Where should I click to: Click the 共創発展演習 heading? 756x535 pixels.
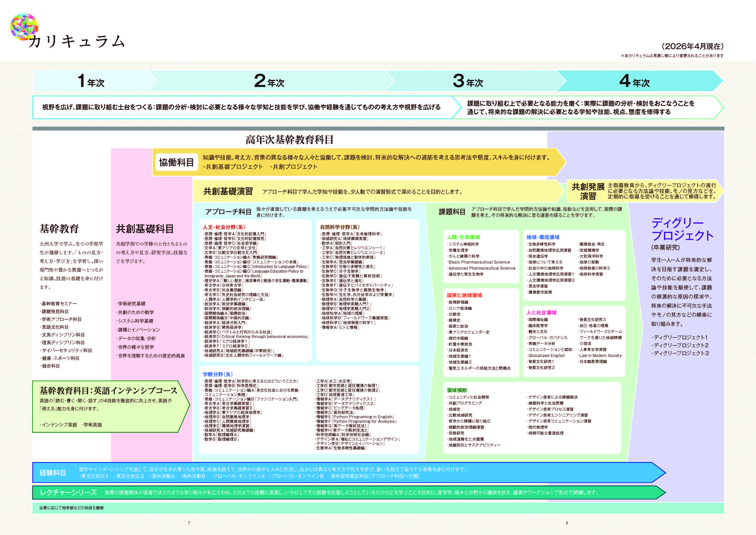point(588,191)
